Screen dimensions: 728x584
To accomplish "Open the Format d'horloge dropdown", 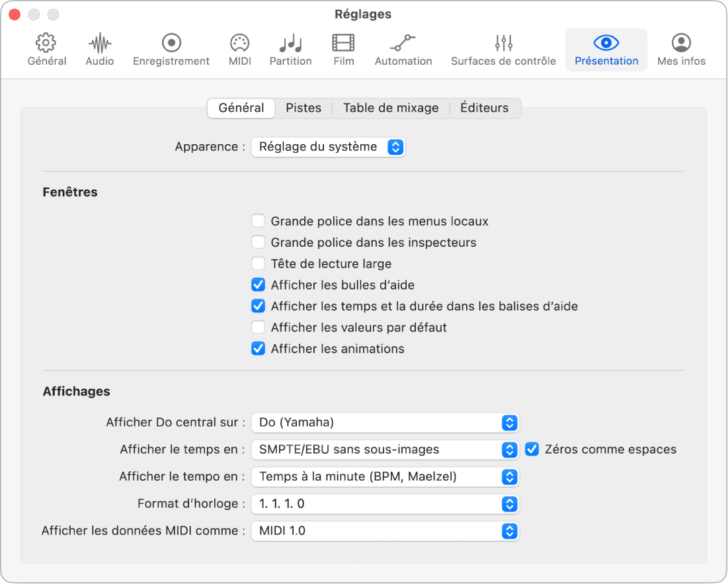I will coord(385,504).
